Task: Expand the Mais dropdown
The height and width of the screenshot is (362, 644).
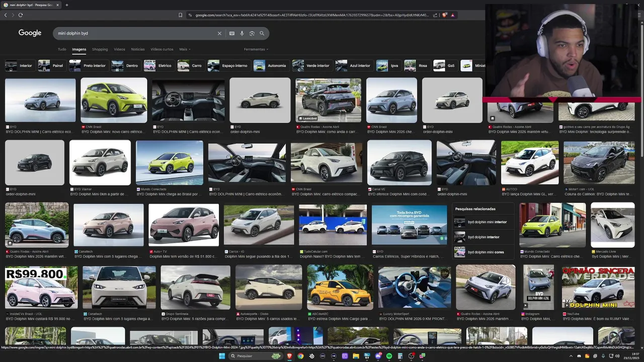Action: 185,49
